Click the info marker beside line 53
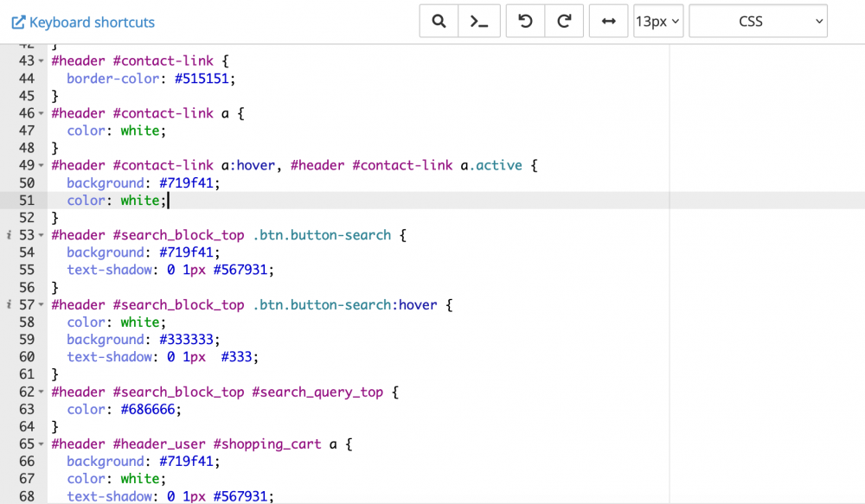The image size is (865, 504). pos(9,235)
